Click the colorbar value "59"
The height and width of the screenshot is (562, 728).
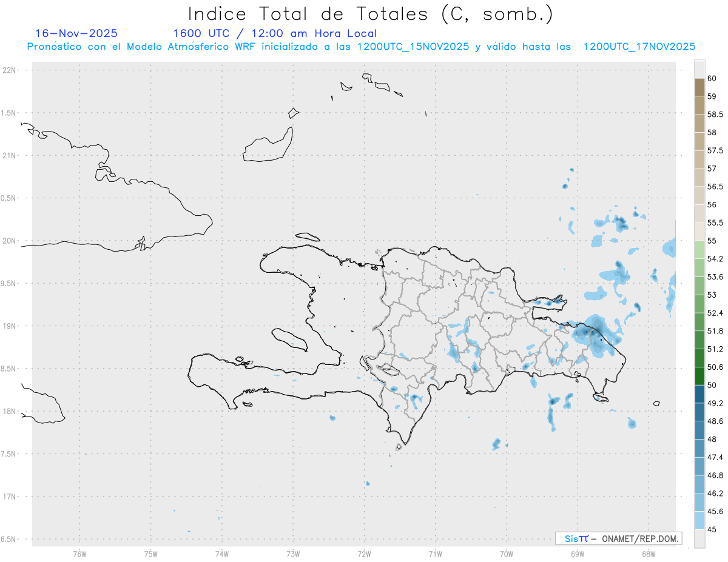point(712,96)
